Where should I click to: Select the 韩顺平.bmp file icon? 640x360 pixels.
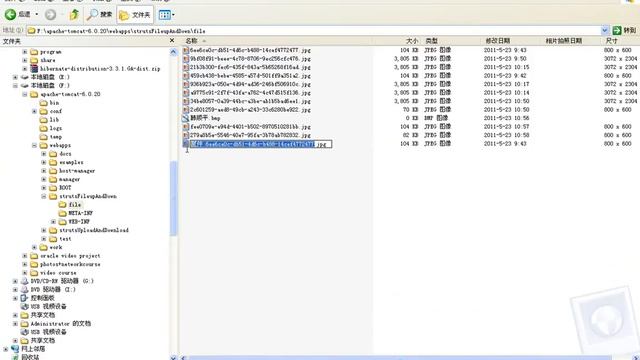186,118
